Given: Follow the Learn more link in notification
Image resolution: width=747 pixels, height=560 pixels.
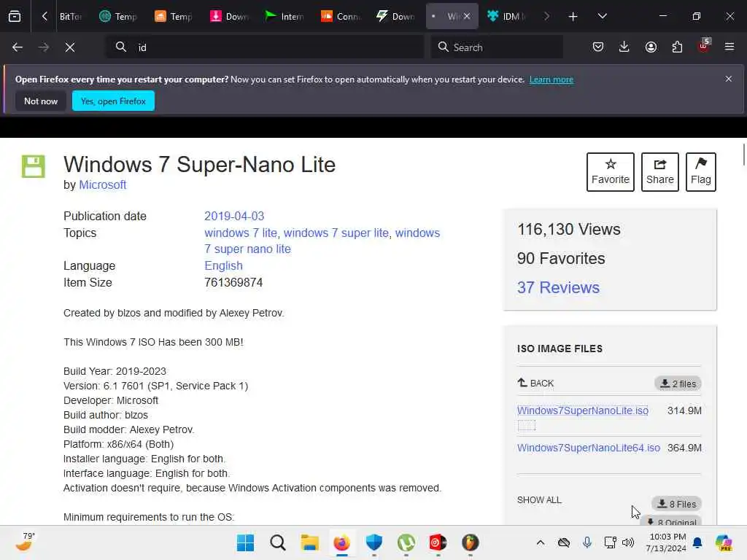Looking at the screenshot, I should pos(551,79).
